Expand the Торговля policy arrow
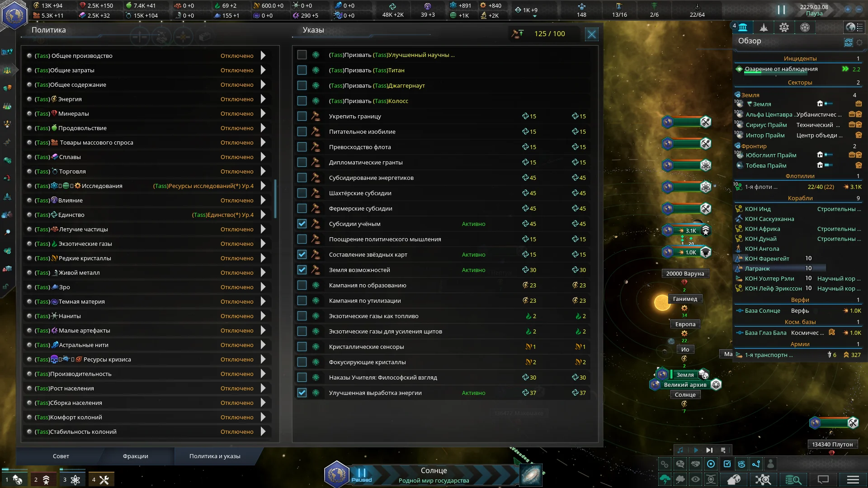The width and height of the screenshot is (868, 488). pyautogui.click(x=263, y=171)
